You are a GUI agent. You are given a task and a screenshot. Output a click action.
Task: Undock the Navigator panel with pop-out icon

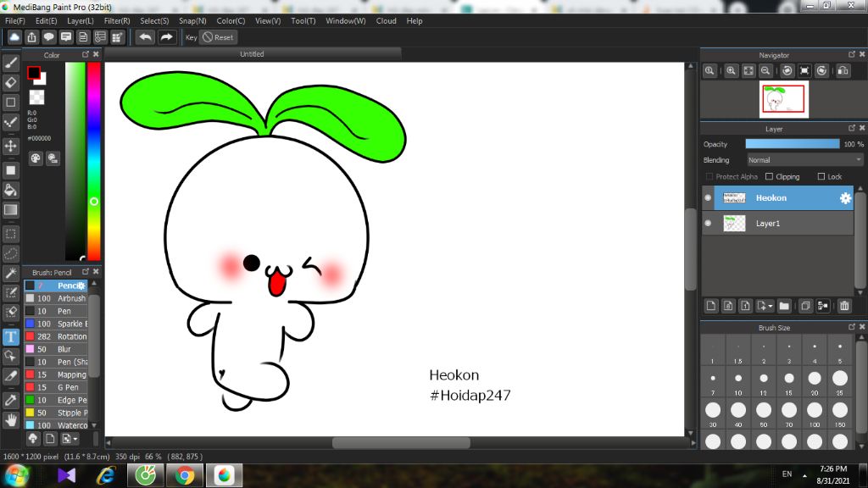[x=851, y=54]
